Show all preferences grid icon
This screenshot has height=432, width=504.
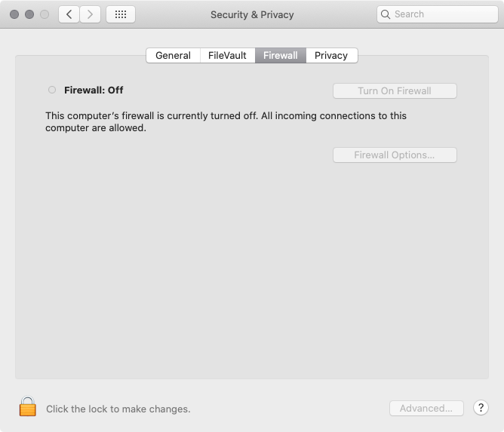[x=121, y=14]
